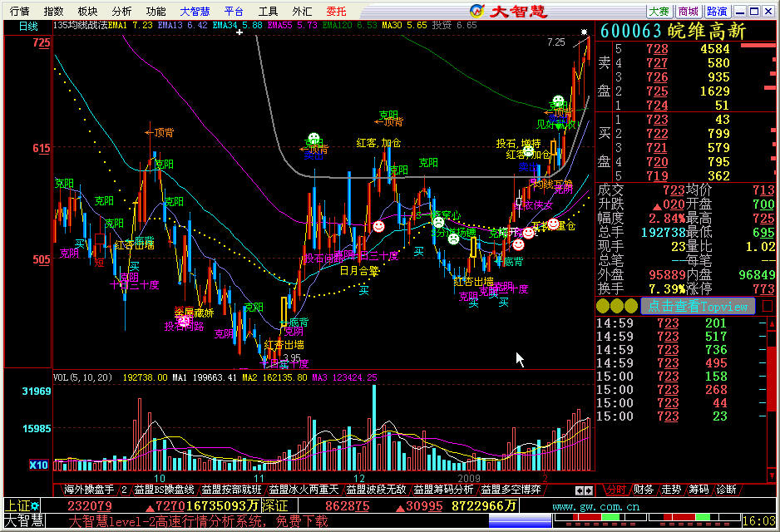Image resolution: width=780 pixels, height=532 pixels.
Task: Click the 15:00 trade row with volume 268
Action: (680, 390)
